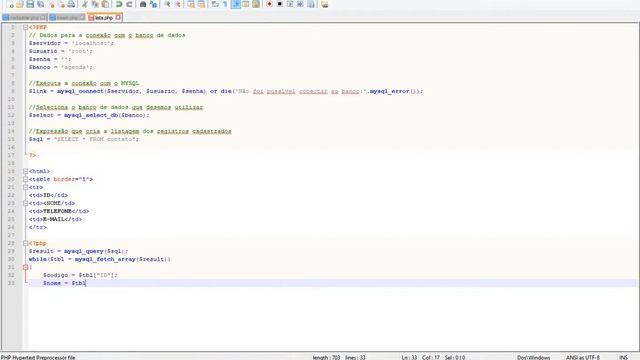Toggle synchronize vertical scrolling
The image size is (640, 360).
(191, 4)
